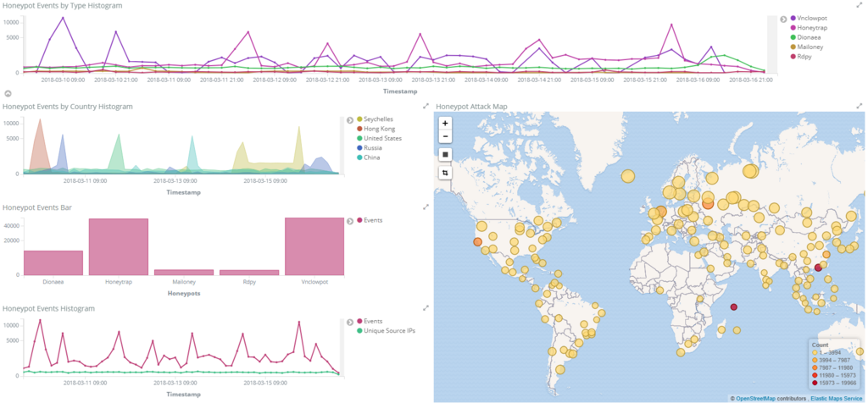Screen dimensions: 868x403
Task: Click the map fit-bounds crop tool
Action: coord(445,173)
